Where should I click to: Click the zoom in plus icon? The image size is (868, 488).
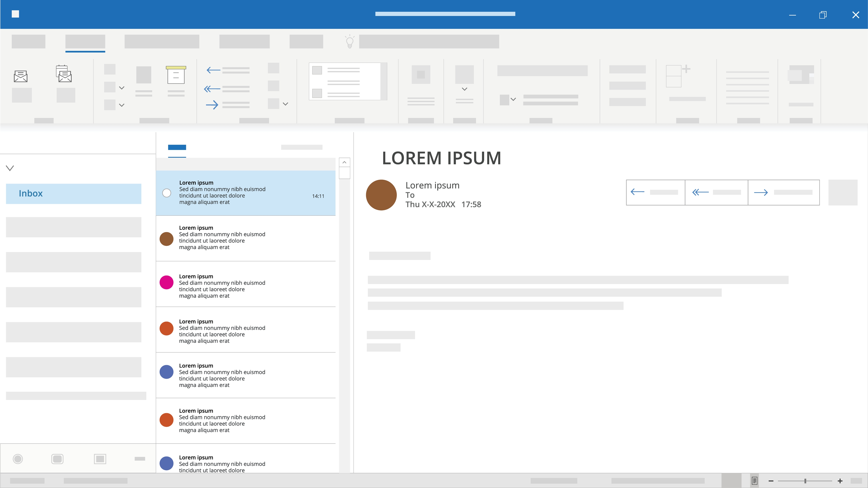(840, 481)
